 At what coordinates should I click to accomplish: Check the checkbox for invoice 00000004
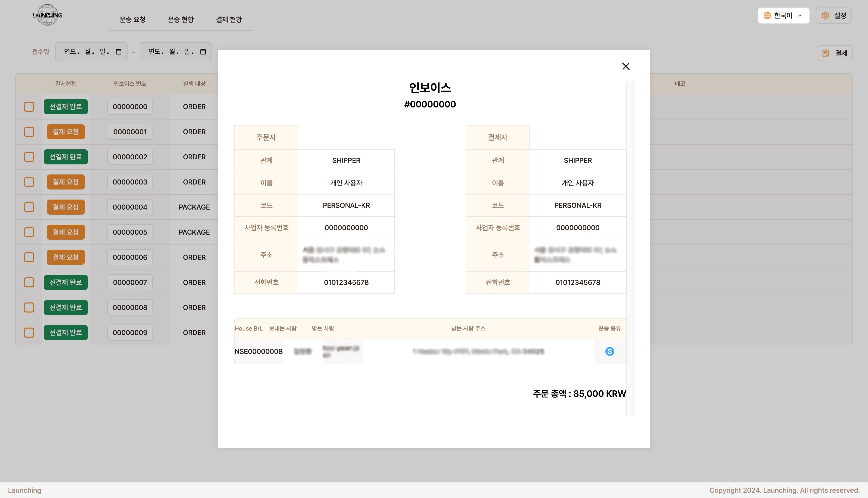pos(29,207)
